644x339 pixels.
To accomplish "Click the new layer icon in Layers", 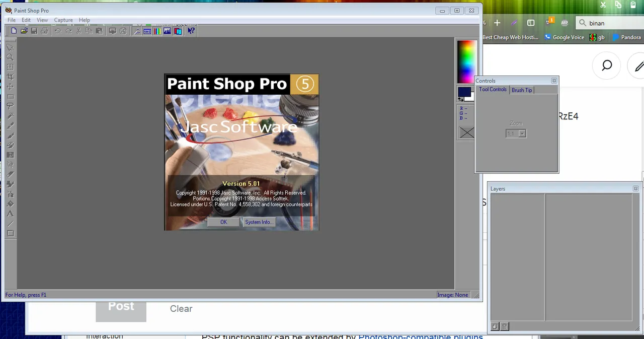I will pos(495,326).
